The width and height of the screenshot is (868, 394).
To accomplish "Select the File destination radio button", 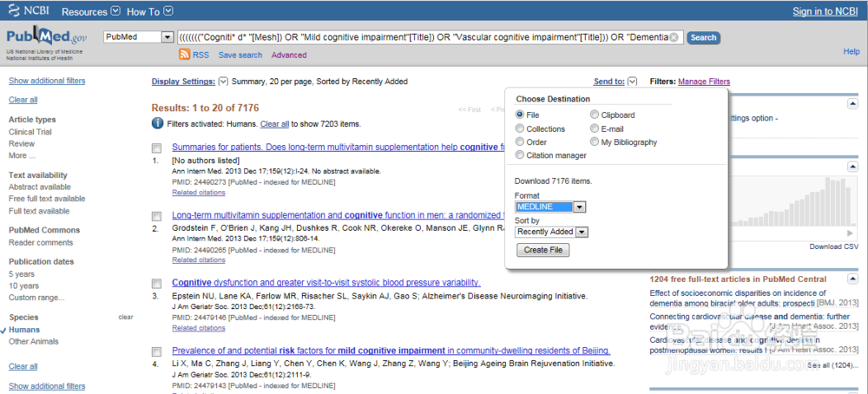I will [x=520, y=115].
